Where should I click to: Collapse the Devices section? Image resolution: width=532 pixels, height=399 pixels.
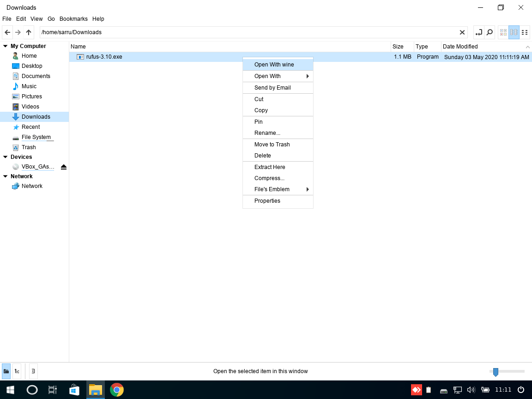6,157
